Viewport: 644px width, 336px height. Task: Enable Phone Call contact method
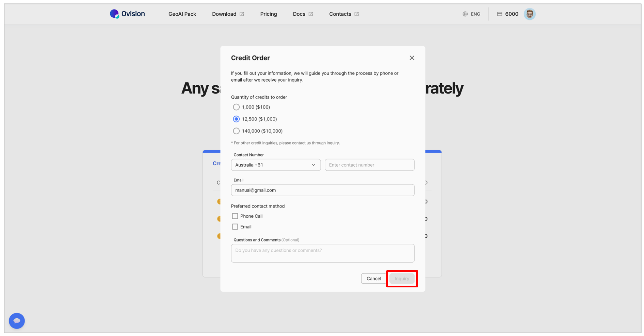point(235,216)
